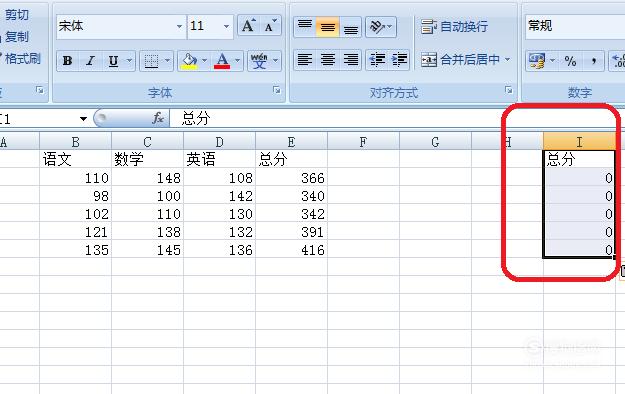Screen dimensions: 625x394
Task: Select column G header
Action: pyautogui.click(x=435, y=142)
